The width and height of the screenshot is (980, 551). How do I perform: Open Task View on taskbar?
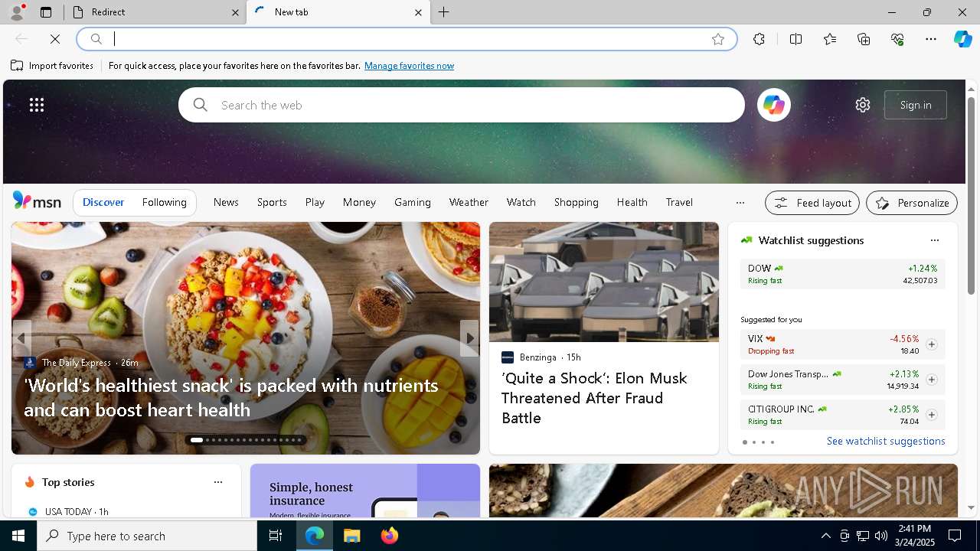[276, 536]
